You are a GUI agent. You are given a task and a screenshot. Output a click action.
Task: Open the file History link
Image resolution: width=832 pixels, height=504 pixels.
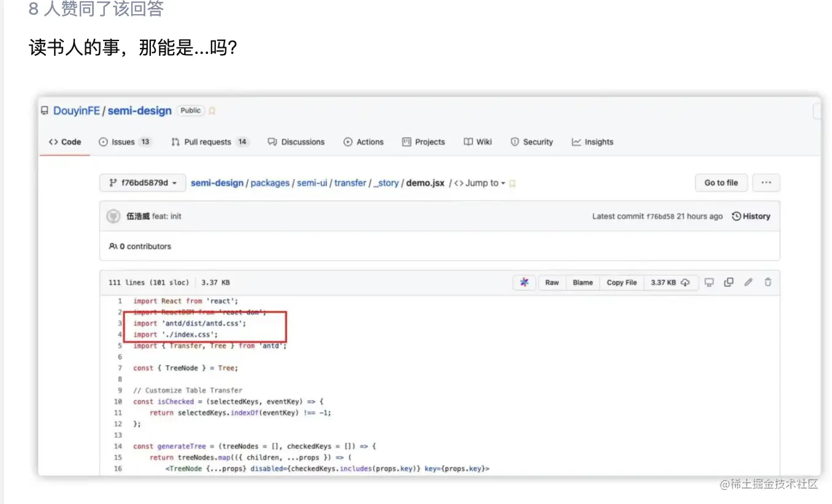coord(751,216)
